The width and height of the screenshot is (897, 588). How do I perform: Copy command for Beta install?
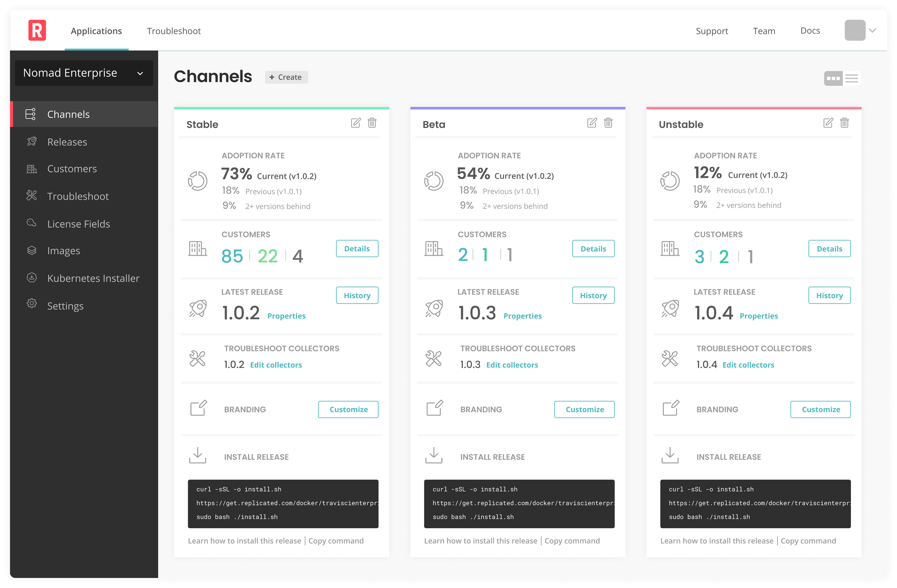(572, 541)
